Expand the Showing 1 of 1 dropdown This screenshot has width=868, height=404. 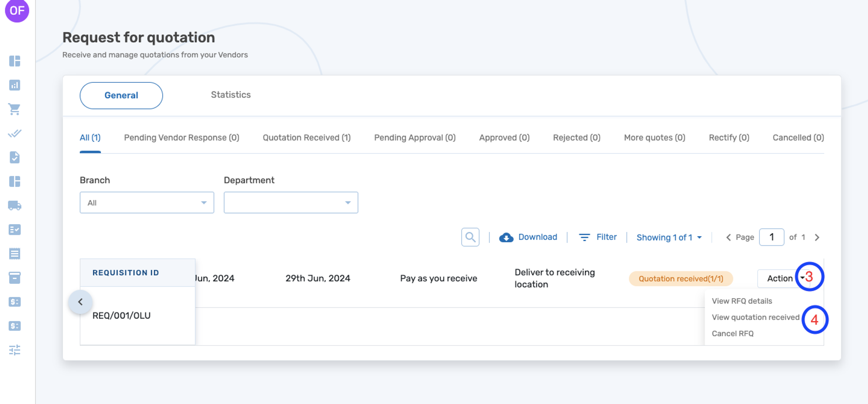coord(668,237)
